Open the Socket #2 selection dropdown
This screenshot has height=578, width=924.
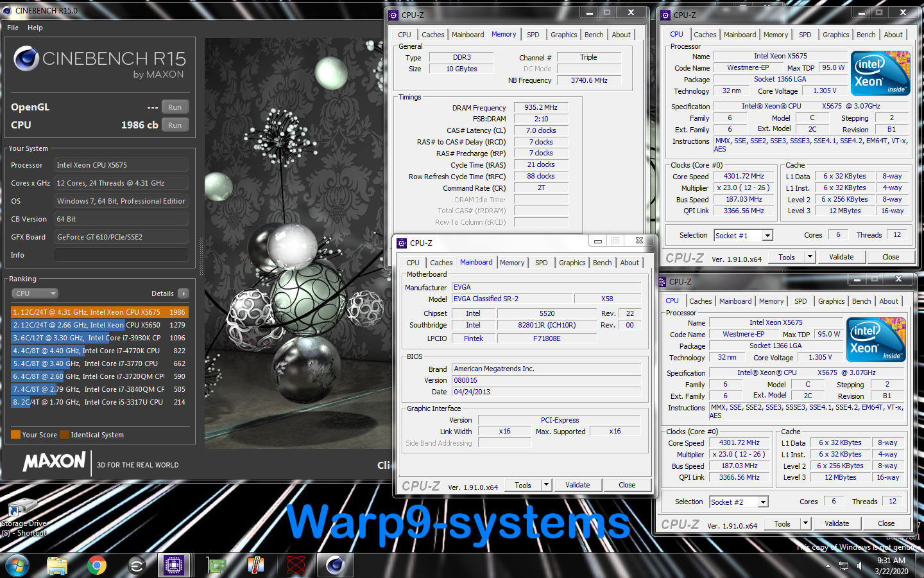[763, 502]
